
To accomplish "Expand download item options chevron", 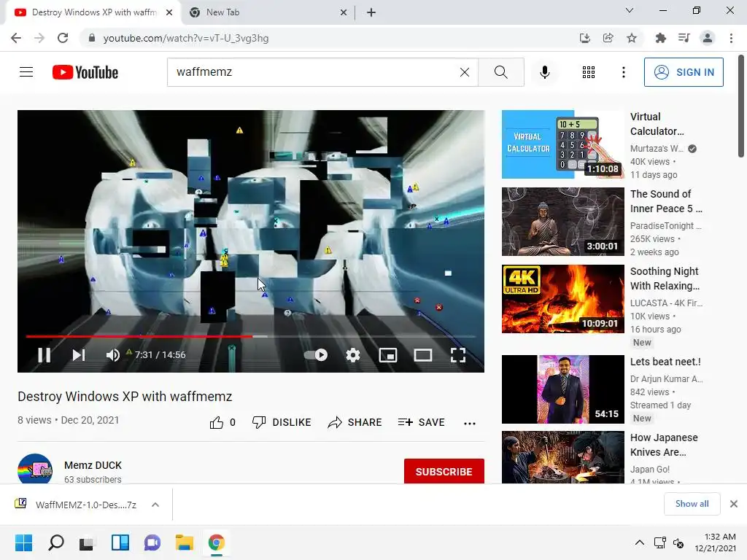I will [x=155, y=505].
